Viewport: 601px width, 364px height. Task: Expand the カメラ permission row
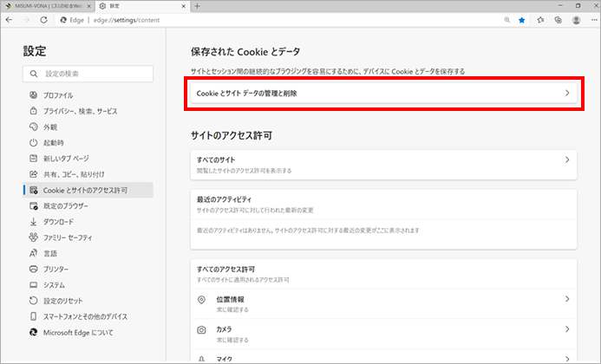pos(382,334)
